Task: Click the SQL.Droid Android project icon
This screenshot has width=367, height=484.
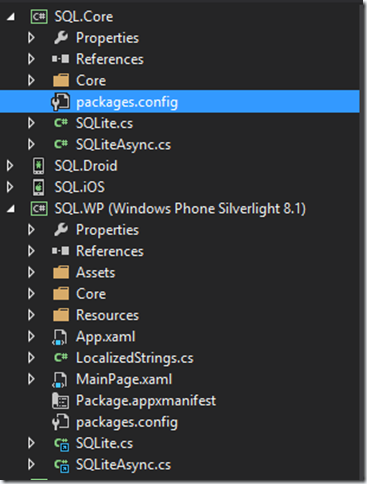Action: (39, 166)
